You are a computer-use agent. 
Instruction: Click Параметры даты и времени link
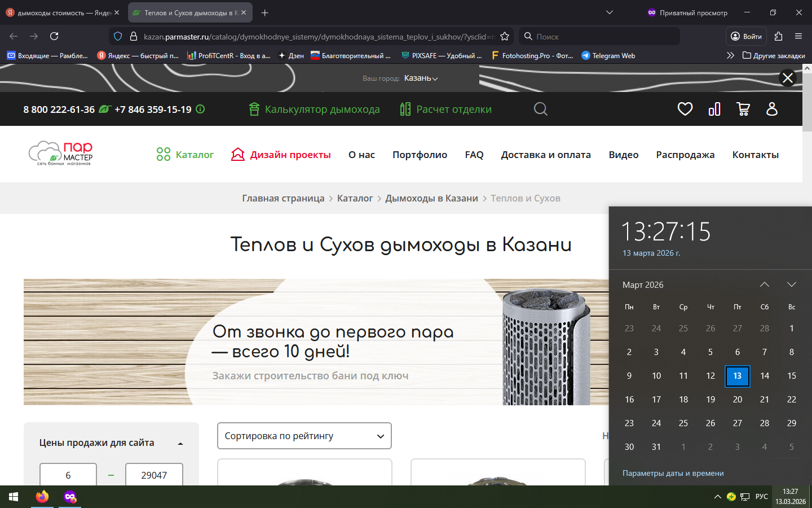point(673,473)
